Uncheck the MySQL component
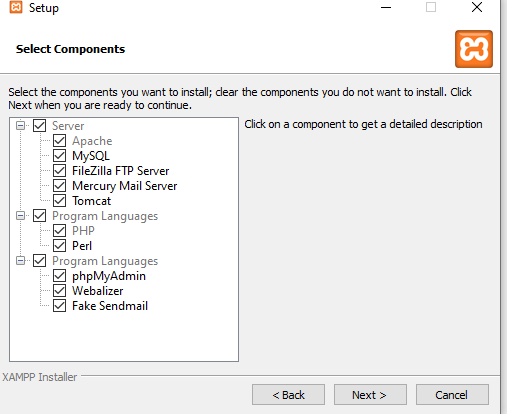 click(59, 156)
